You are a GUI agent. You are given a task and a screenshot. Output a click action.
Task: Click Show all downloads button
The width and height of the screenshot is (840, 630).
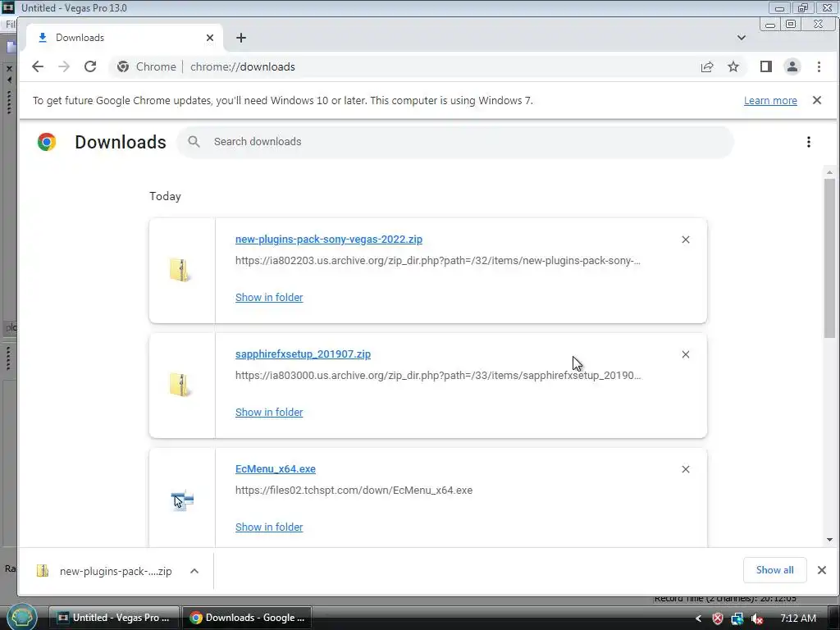pos(774,570)
